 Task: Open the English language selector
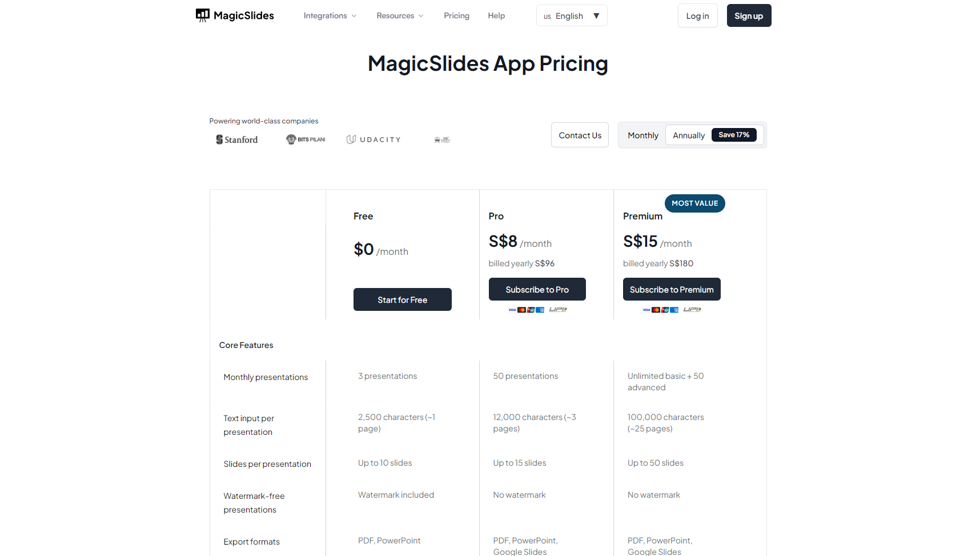click(x=572, y=15)
